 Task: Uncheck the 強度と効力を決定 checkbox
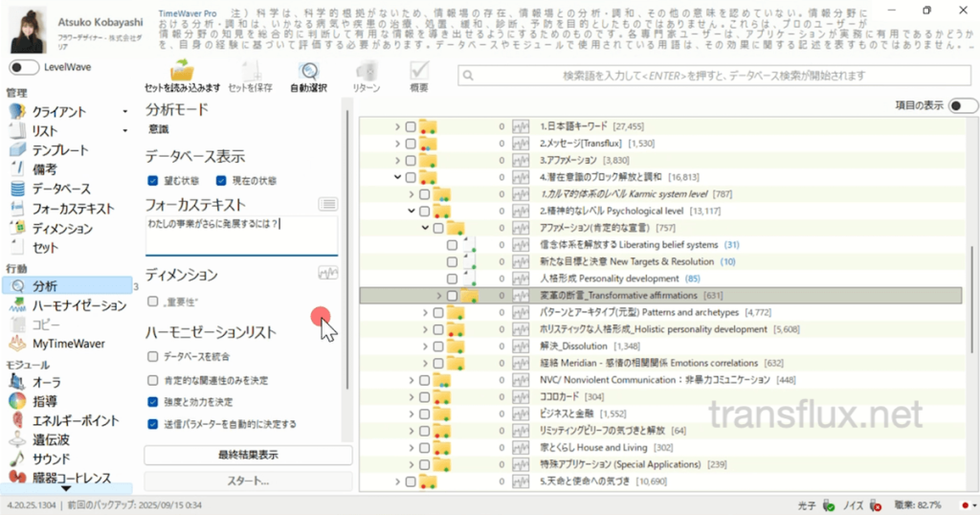tap(152, 402)
